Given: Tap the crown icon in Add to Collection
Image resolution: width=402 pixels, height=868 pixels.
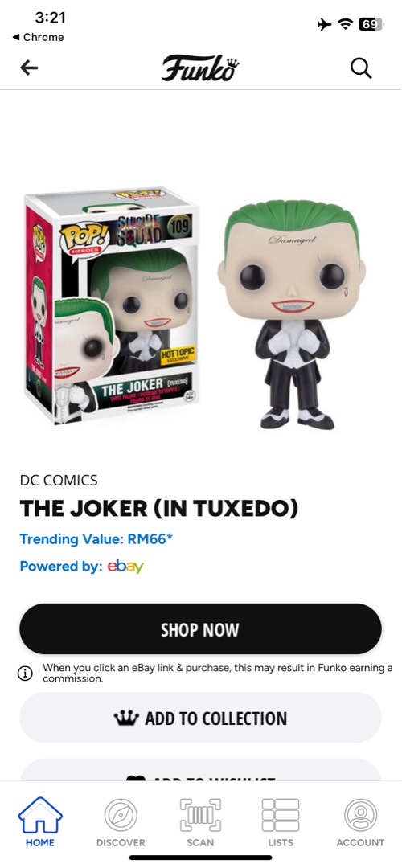Looking at the screenshot, I should tap(125, 718).
